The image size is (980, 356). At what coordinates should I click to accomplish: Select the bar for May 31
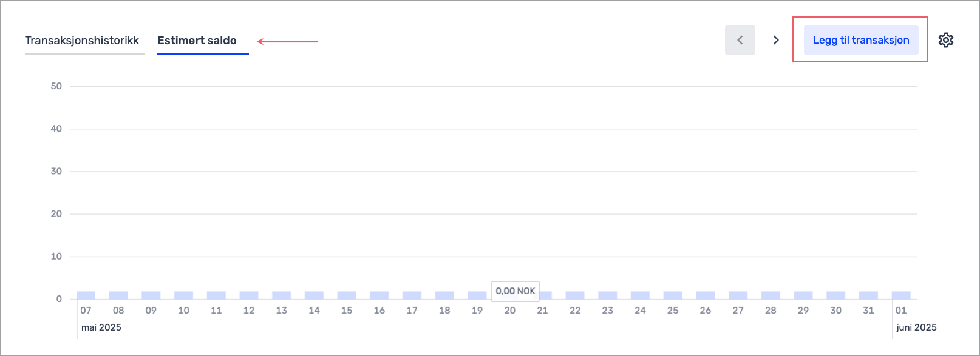point(868,295)
